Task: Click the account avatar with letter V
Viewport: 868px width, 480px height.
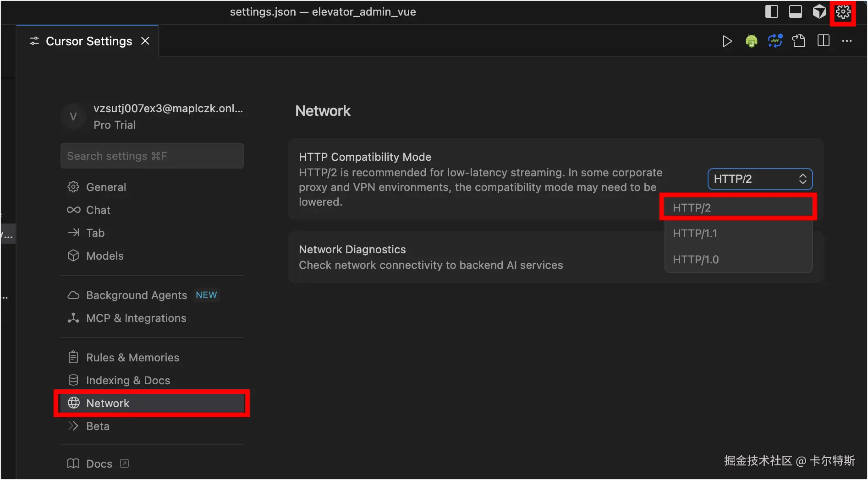Action: click(x=73, y=116)
